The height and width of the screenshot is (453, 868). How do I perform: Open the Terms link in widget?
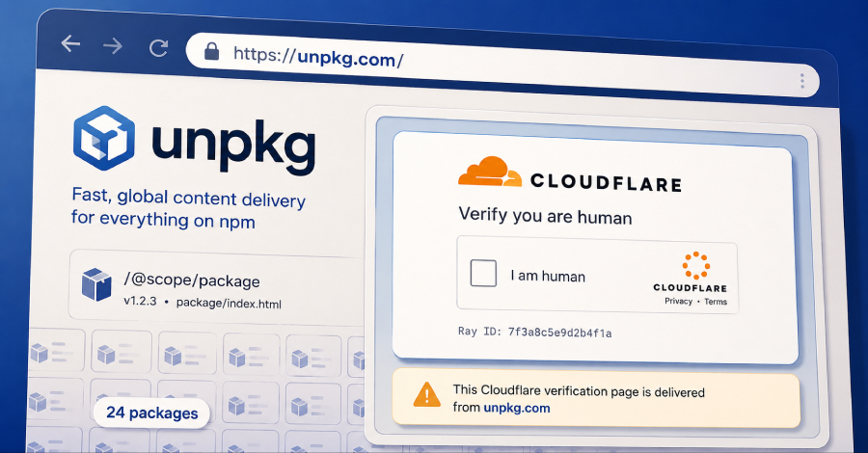[x=716, y=302]
